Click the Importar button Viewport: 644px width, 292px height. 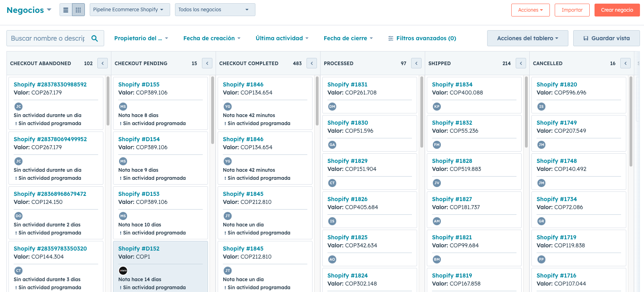[x=572, y=10]
